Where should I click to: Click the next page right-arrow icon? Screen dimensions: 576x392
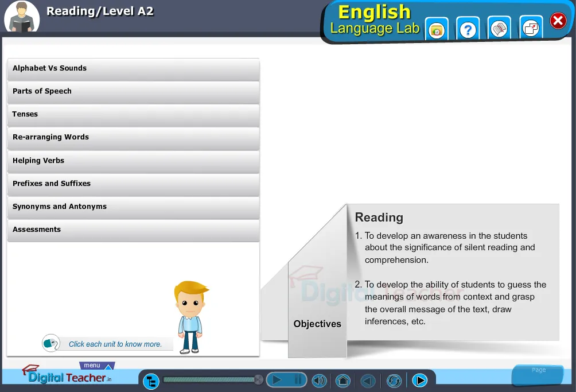(x=420, y=381)
